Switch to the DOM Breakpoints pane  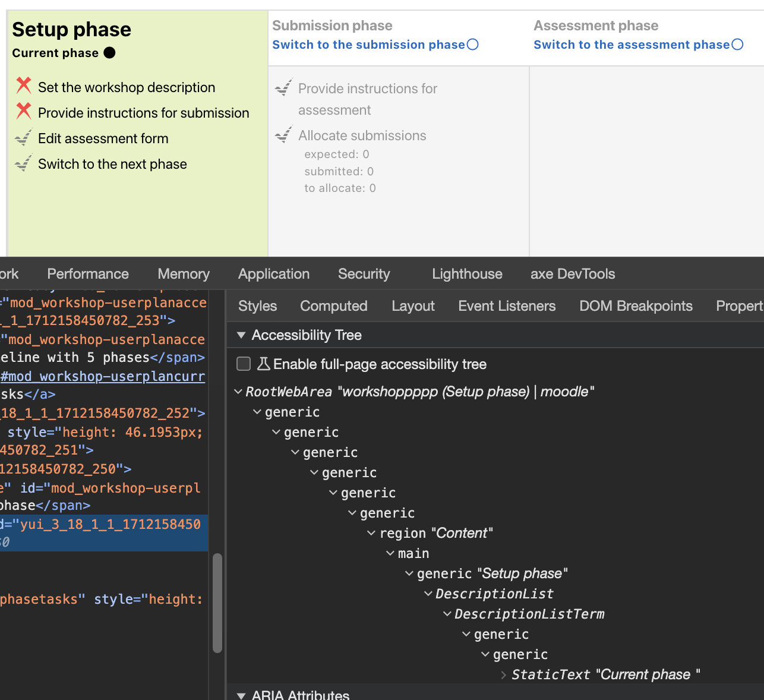[636, 306]
